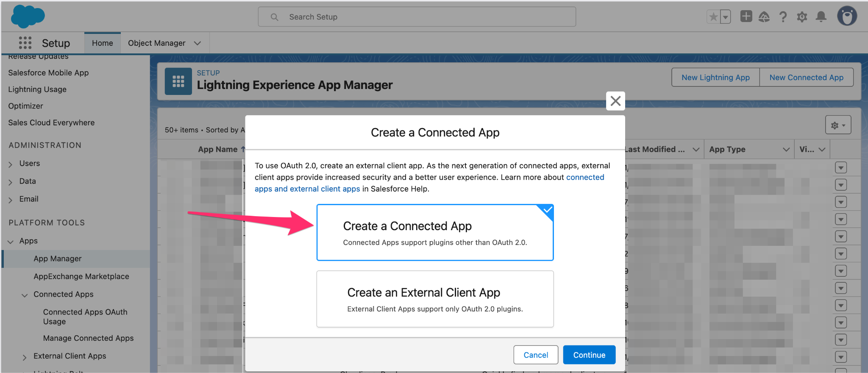Open App Type column dropdown arrow
The width and height of the screenshot is (868, 373).
point(786,149)
